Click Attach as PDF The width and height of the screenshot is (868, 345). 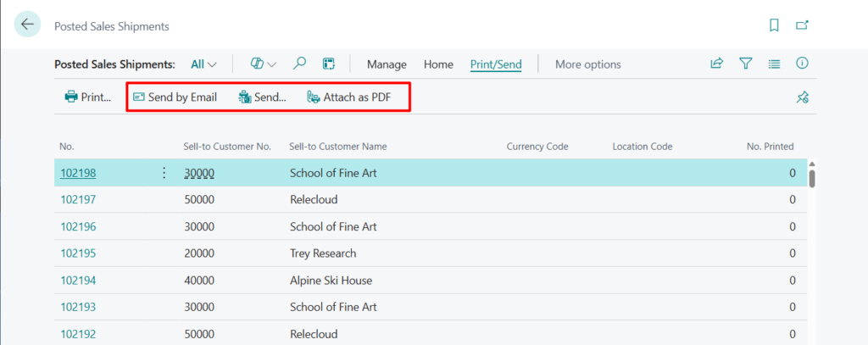(349, 97)
